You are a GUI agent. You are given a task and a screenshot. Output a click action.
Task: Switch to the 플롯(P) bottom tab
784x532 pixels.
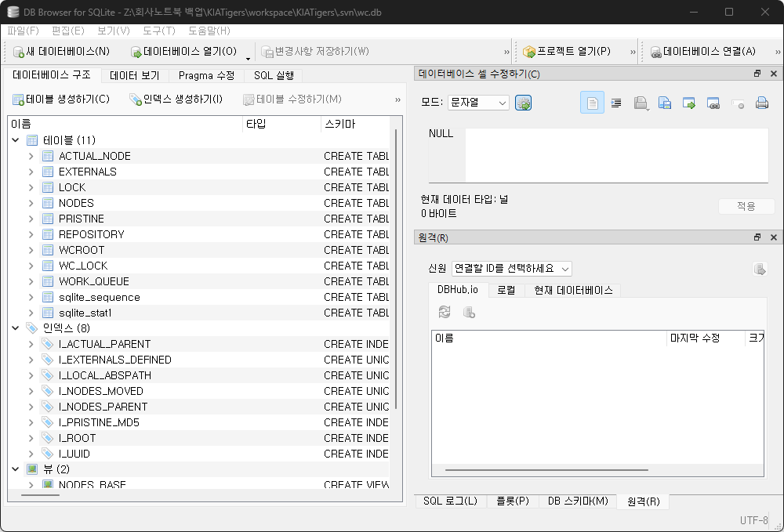(513, 501)
